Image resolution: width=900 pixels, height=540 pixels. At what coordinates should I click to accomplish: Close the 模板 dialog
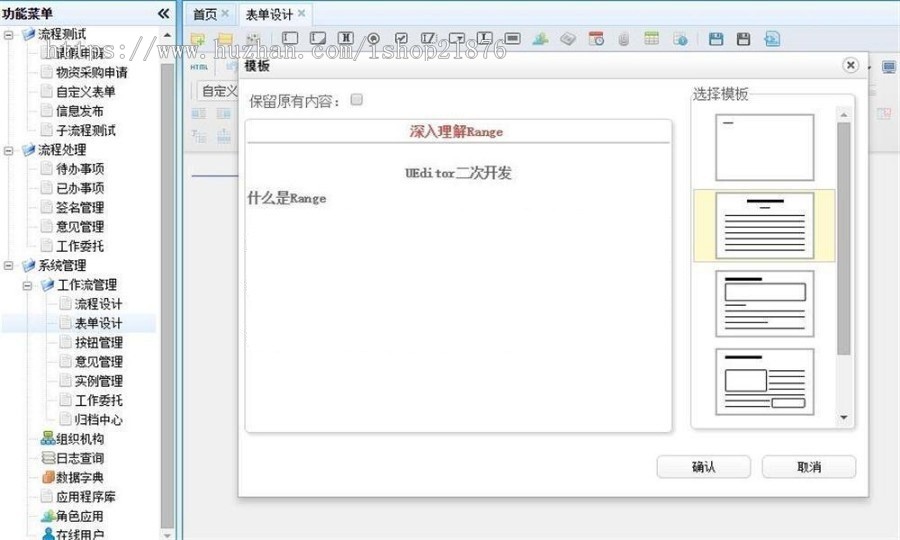point(851,65)
